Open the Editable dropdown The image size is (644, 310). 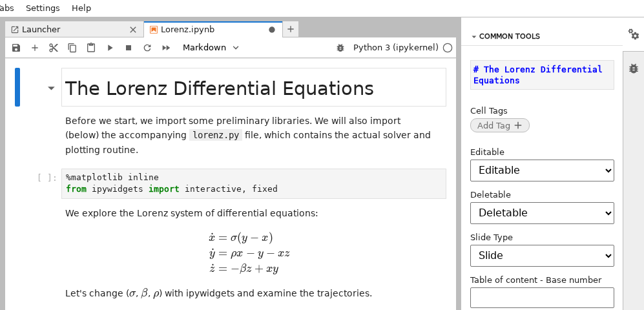pos(542,170)
